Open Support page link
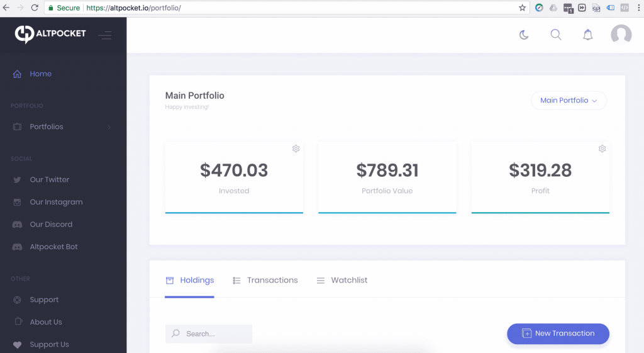The height and width of the screenshot is (353, 644). pos(45,300)
